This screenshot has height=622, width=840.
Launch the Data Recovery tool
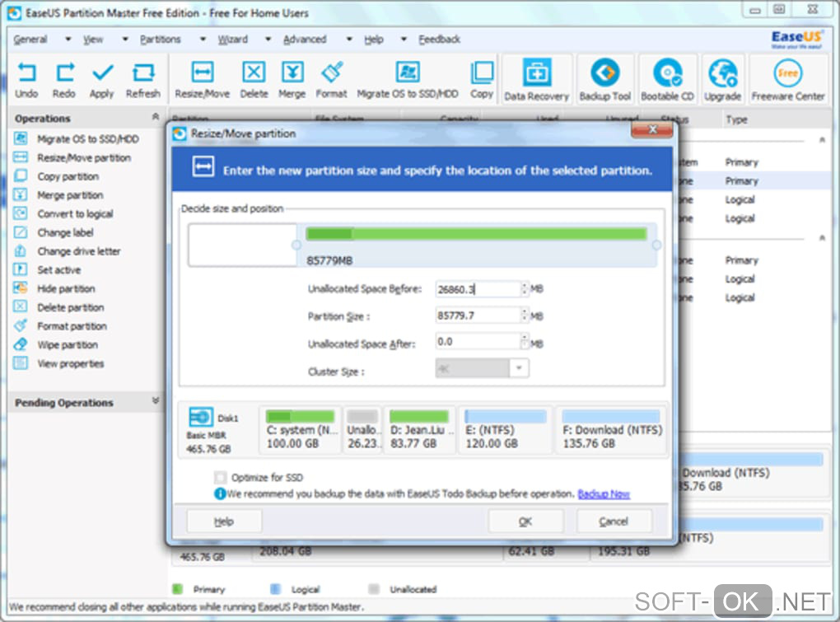536,80
